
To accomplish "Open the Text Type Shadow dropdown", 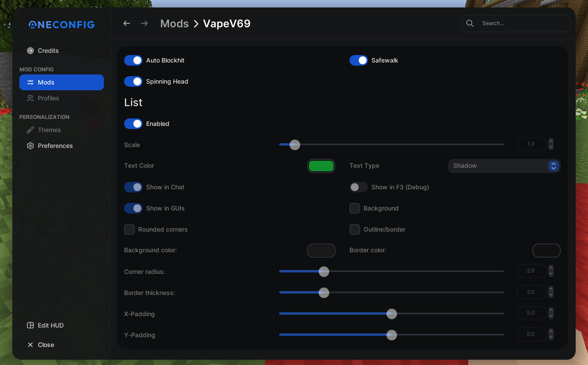I will point(504,166).
